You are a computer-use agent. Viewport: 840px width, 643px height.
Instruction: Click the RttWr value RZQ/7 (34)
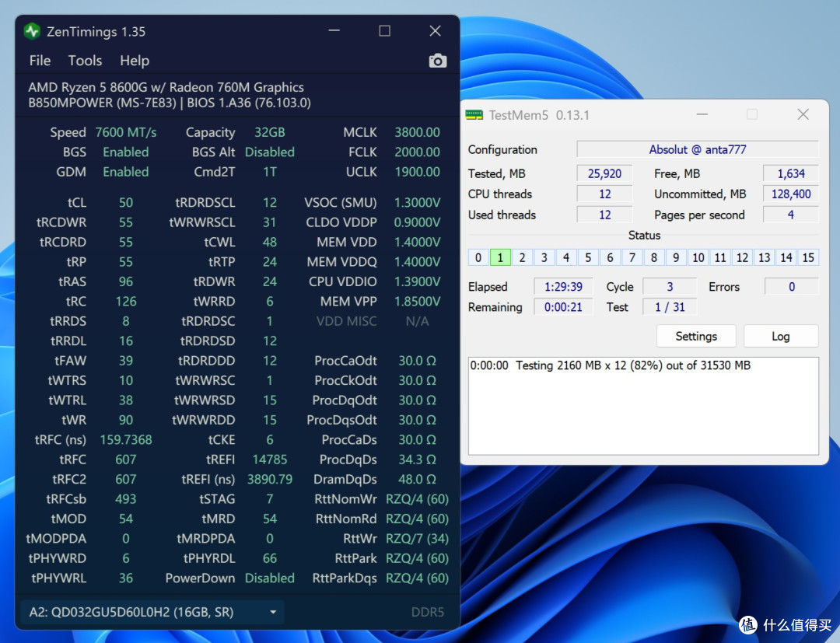coord(418,539)
